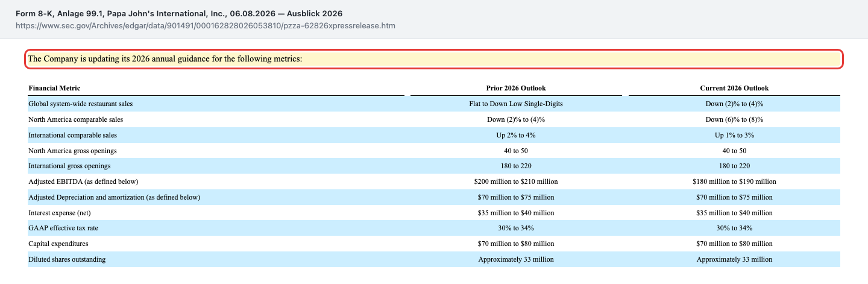Viewport: 868px width, 284px height.
Task: Select 'International gross openings' row label
Action: [x=69, y=165]
